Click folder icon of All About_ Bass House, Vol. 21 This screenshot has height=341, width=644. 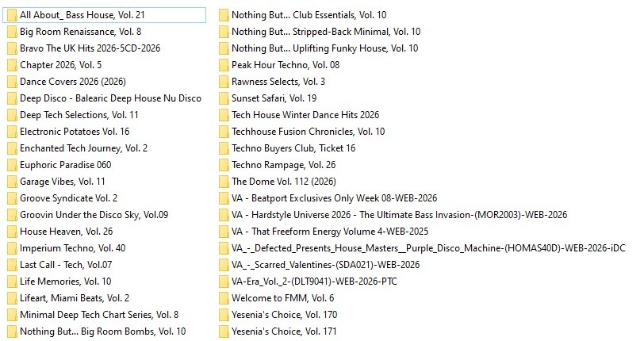point(12,15)
